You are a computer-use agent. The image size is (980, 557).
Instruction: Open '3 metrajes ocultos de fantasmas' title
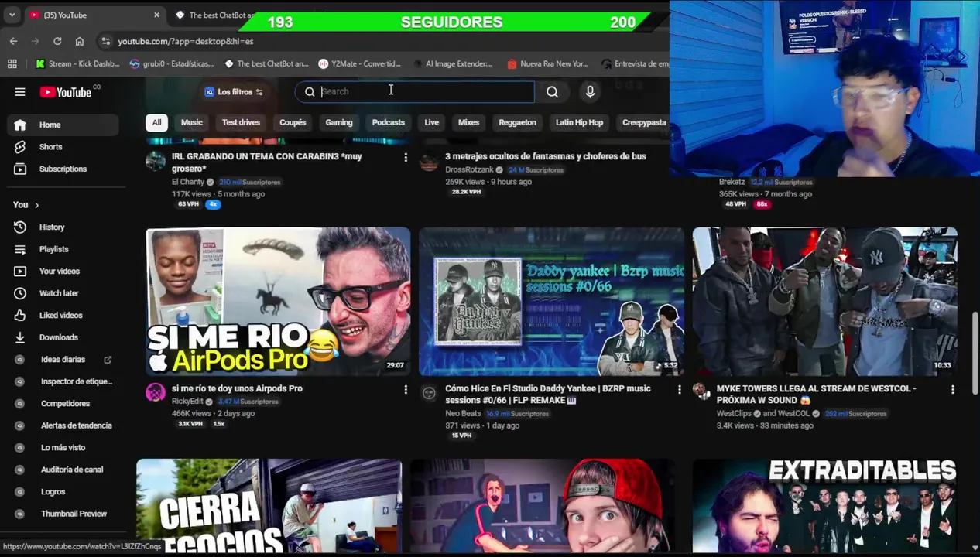point(546,156)
